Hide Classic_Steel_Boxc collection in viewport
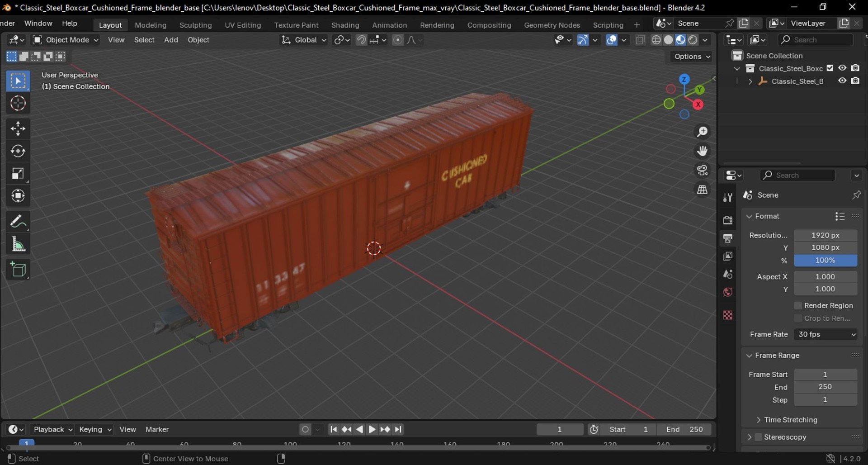Image resolution: width=868 pixels, height=465 pixels. coord(842,68)
